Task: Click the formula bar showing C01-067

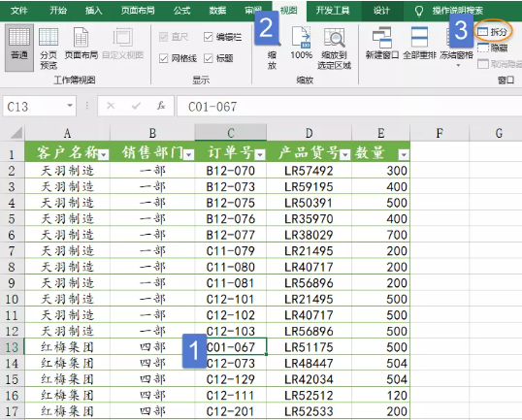Action: (x=349, y=107)
